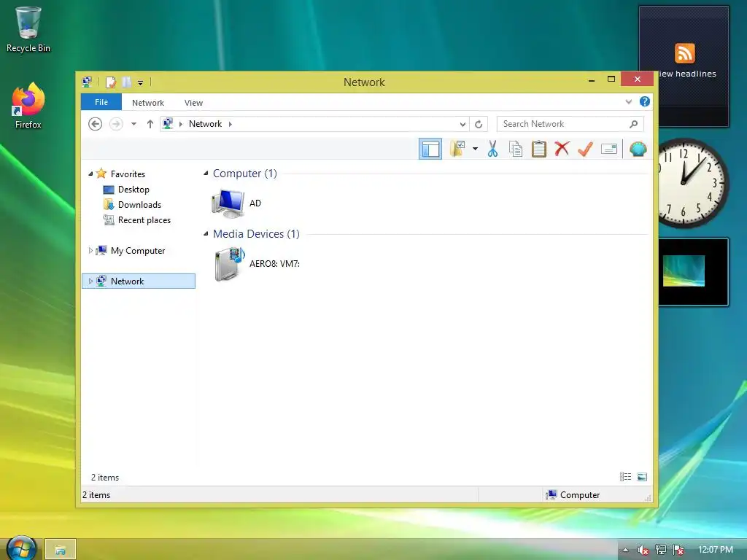This screenshot has width=747, height=560.
Task: Click Computer in the status bar
Action: click(573, 495)
